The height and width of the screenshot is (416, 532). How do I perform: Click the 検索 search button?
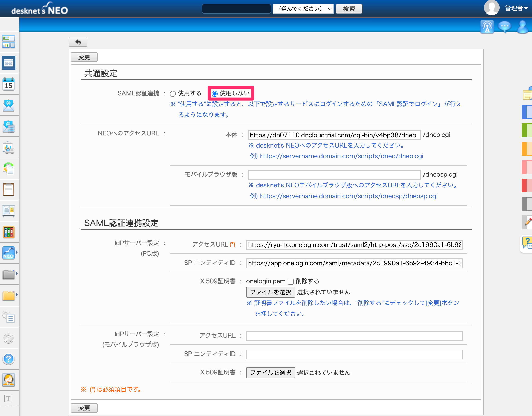point(349,9)
